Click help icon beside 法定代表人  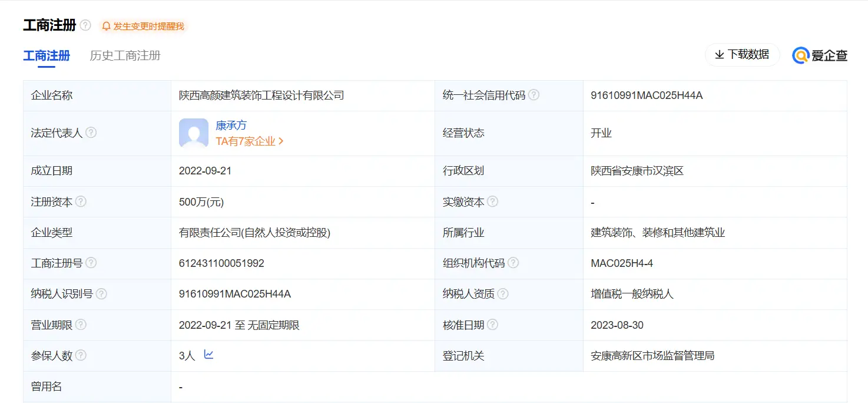(91, 133)
